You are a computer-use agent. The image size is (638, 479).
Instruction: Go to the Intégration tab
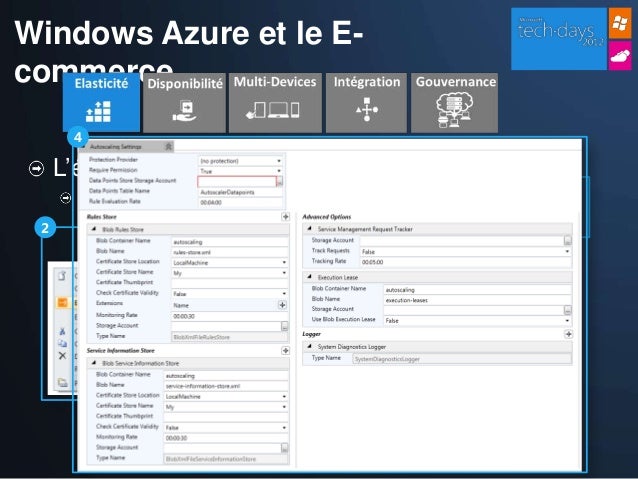click(366, 103)
